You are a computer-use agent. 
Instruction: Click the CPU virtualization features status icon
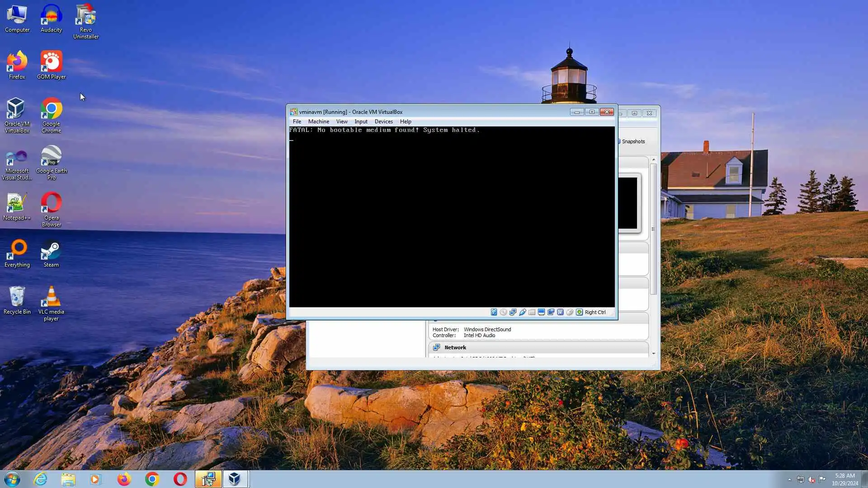pos(560,312)
